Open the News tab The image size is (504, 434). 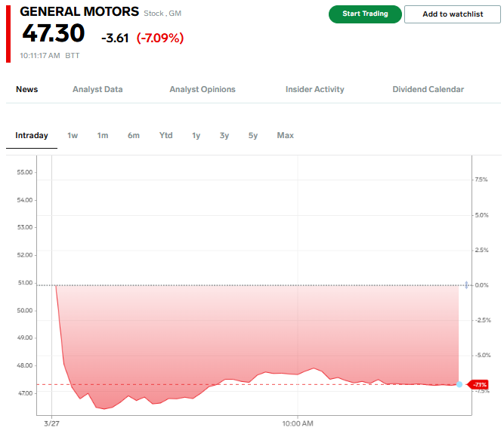[x=27, y=89]
